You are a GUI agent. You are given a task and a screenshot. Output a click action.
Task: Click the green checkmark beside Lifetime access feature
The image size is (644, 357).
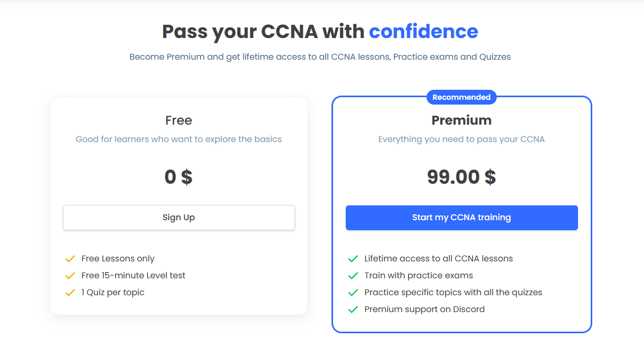pyautogui.click(x=353, y=258)
